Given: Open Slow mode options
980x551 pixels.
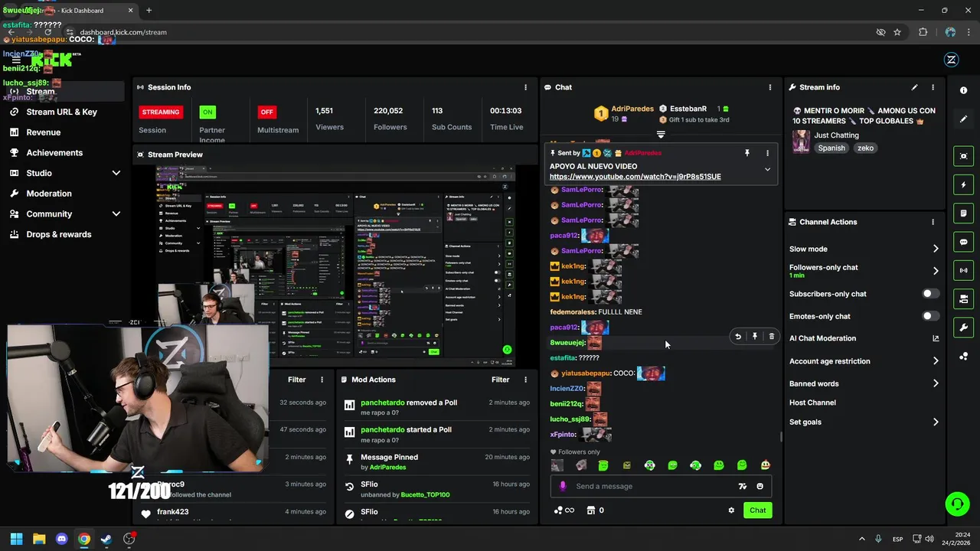Looking at the screenshot, I should pyautogui.click(x=864, y=249).
